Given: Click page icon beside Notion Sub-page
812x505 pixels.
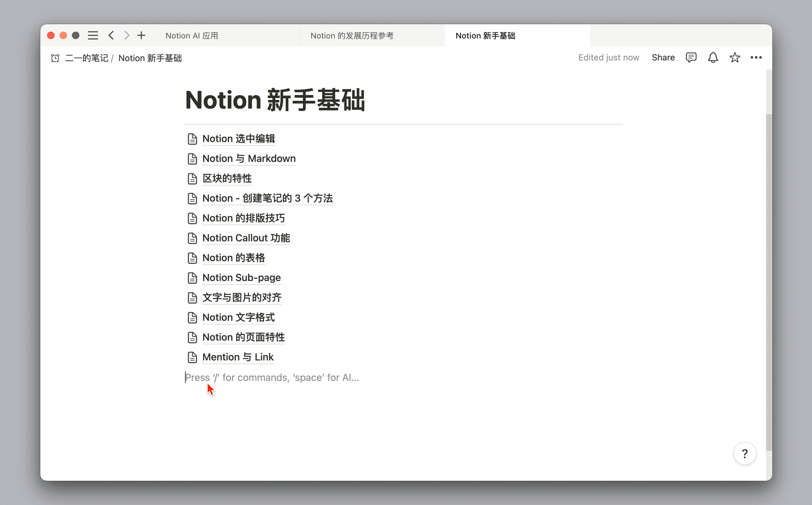Looking at the screenshot, I should (x=192, y=278).
